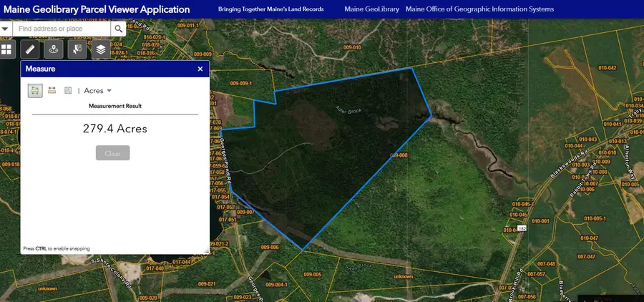Open the Maine GeoLibrary link

[370, 10]
